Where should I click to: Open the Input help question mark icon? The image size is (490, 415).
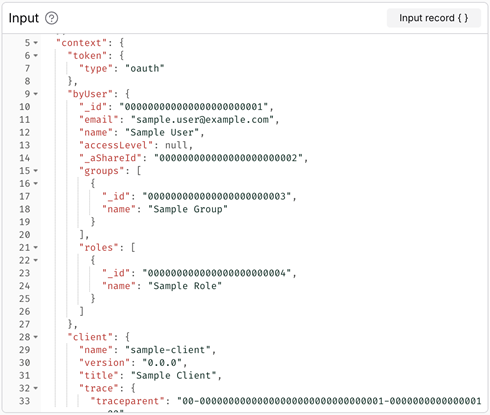pos(51,18)
